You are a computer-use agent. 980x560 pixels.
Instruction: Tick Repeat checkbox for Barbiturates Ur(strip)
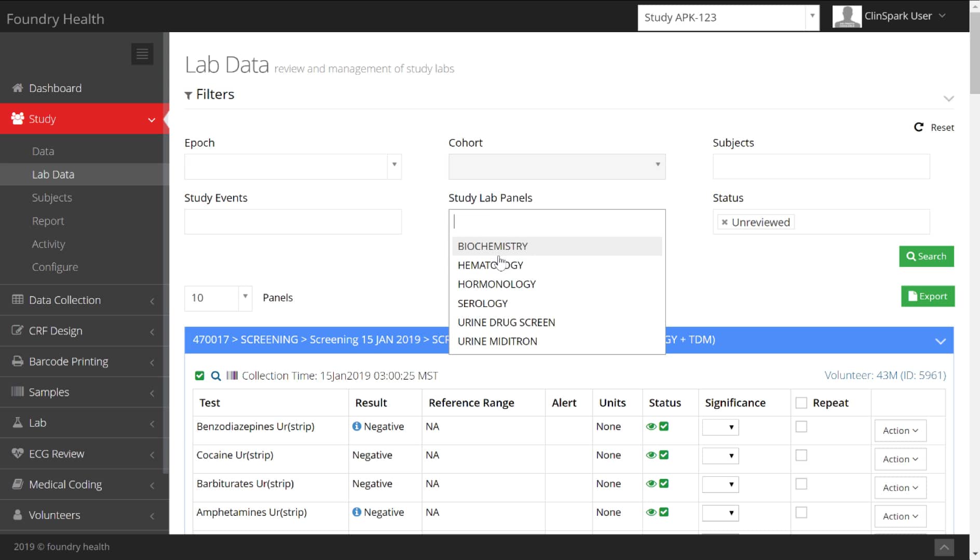coord(801,484)
